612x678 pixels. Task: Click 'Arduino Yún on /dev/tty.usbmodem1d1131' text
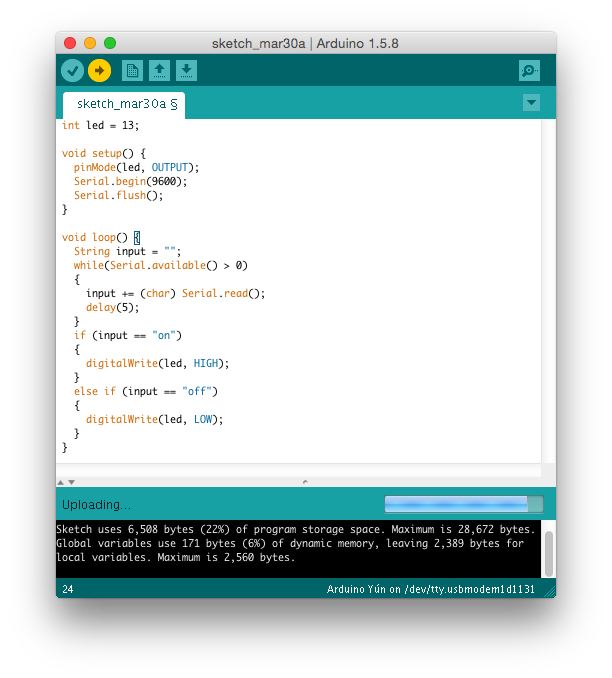(431, 589)
